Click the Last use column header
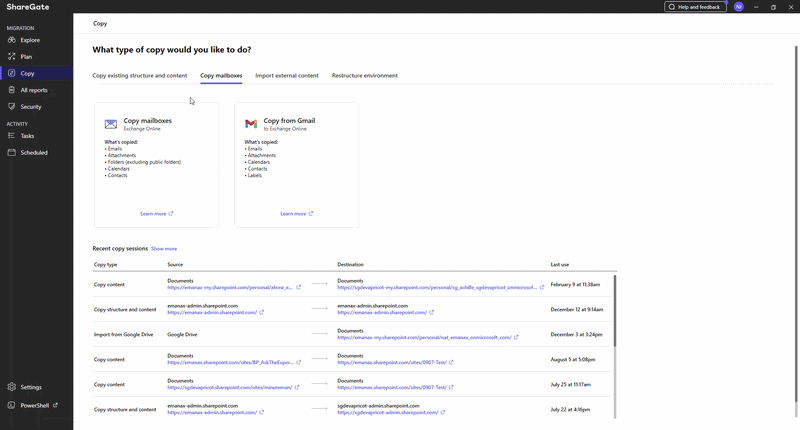800x430 pixels. pos(560,265)
